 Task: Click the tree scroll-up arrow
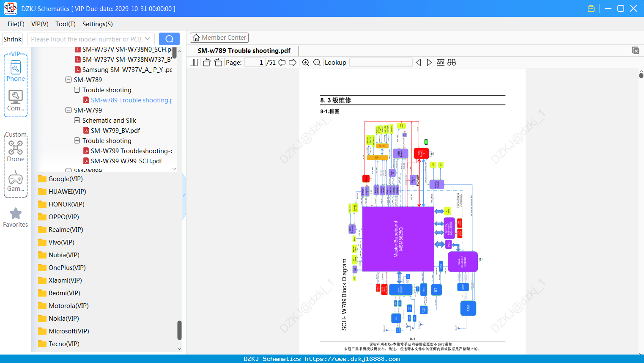[x=179, y=51]
